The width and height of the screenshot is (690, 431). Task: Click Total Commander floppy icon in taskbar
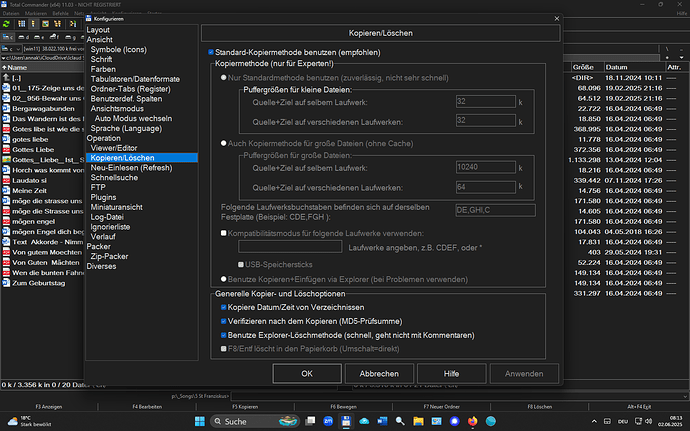pyautogui.click(x=346, y=421)
